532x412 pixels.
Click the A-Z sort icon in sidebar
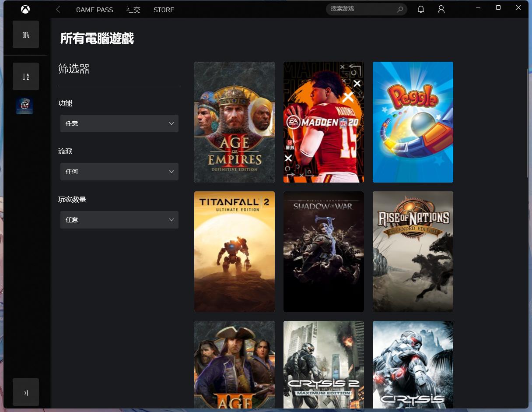pos(25,76)
